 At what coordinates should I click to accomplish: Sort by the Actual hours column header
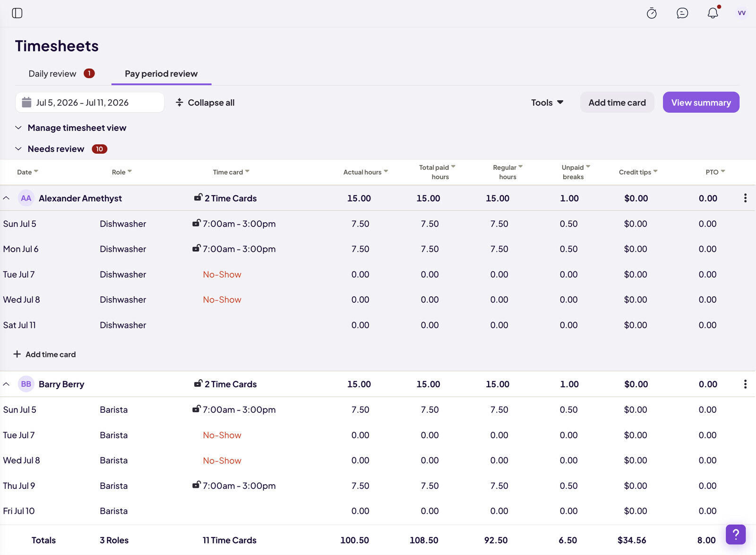point(366,172)
